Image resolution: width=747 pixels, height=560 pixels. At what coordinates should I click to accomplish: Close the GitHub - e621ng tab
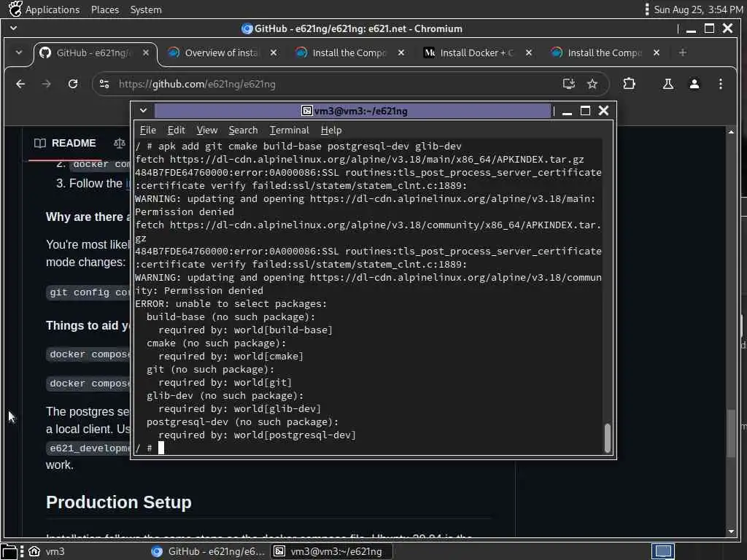(146, 52)
